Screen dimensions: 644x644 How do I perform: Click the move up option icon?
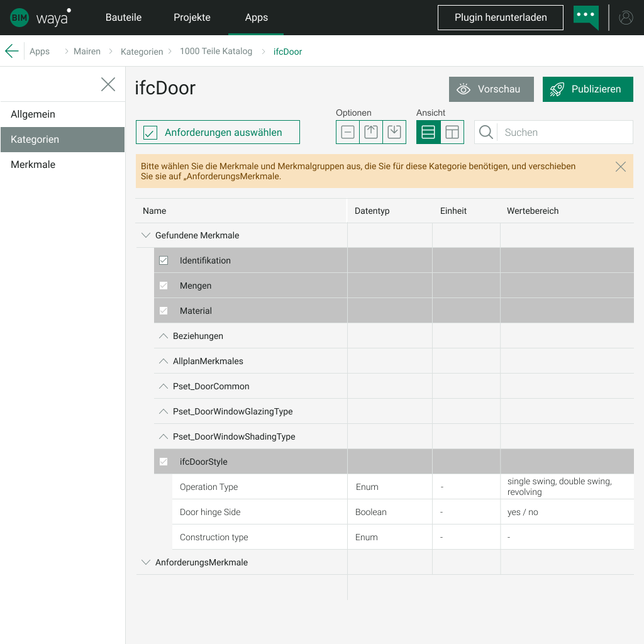coord(371,132)
